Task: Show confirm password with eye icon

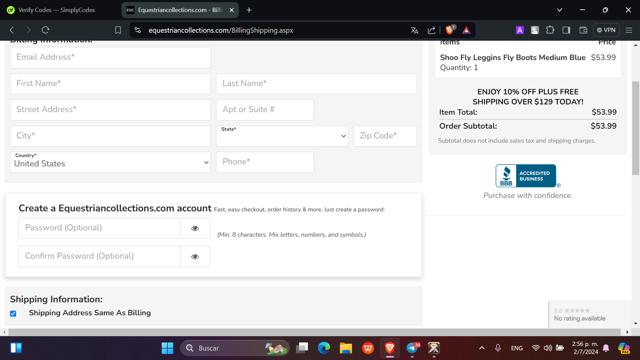Action: (195, 257)
